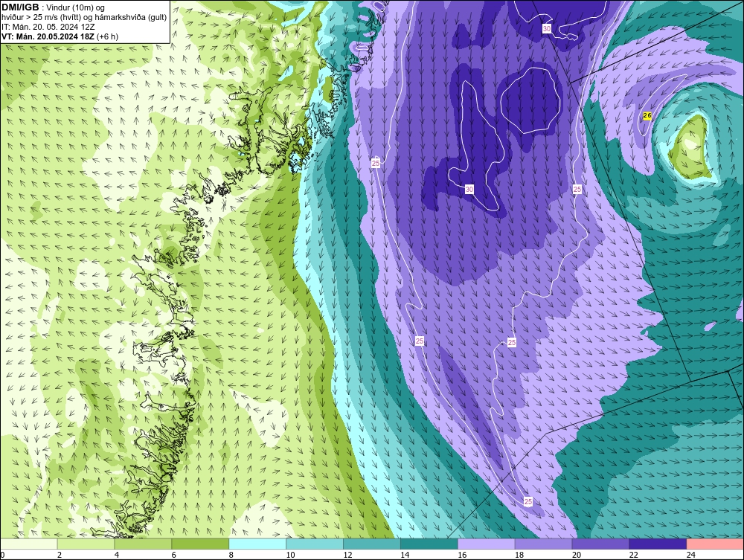Click the legend scale value 22
Image resolution: width=744 pixels, height=560 pixels.
[634, 555]
